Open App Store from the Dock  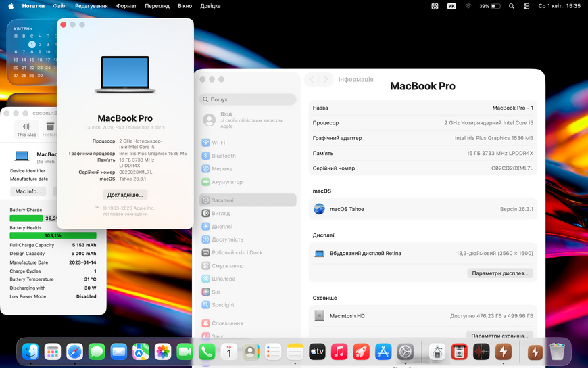click(383, 352)
